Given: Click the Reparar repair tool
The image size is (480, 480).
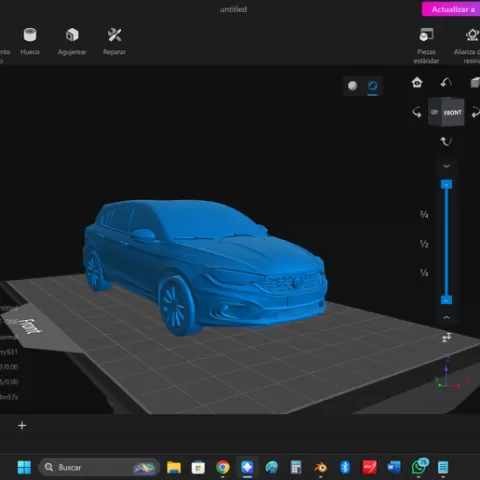Looking at the screenshot, I should 114,41.
